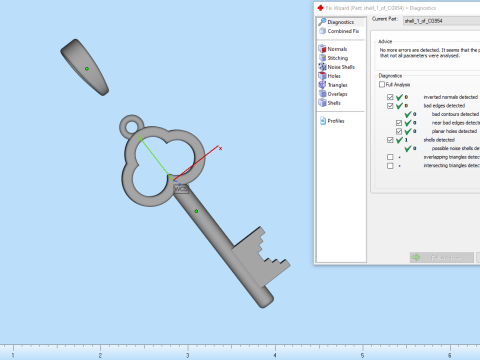Viewport: 480px width, 360px height.
Task: Enable intersecting triangles detection checkbox
Action: point(390,166)
